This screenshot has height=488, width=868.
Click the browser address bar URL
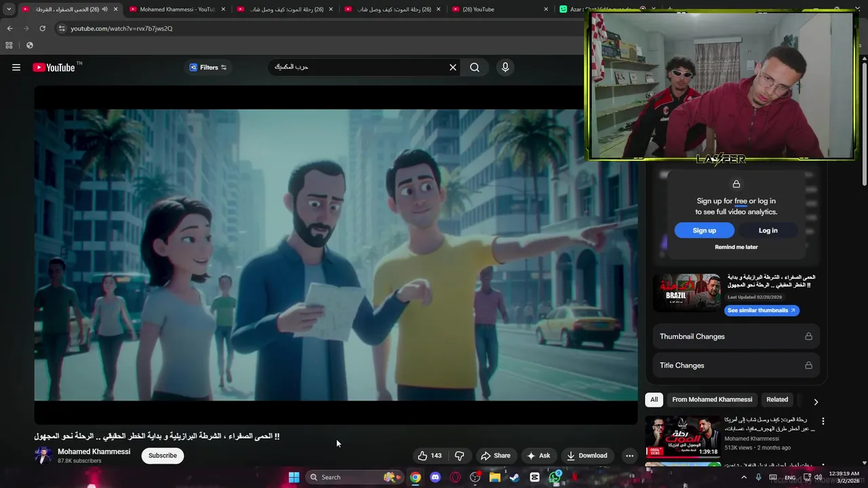pos(121,28)
